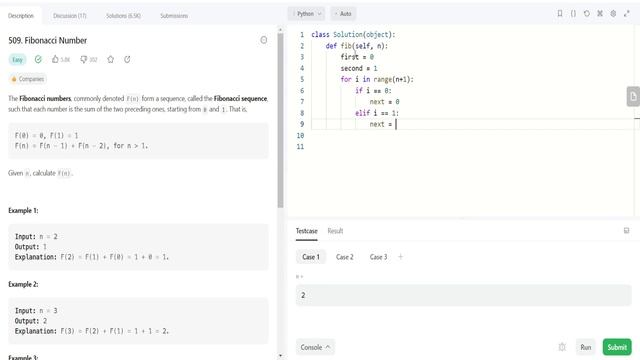This screenshot has width=640, height=360.
Task: Click the 'Example 2:' heading
Action: (x=23, y=284)
